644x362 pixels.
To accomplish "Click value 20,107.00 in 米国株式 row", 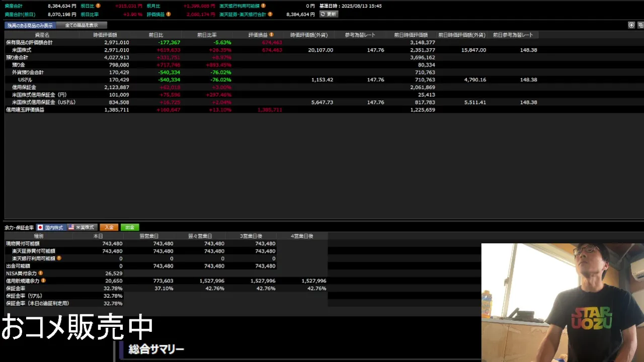I will (320, 50).
